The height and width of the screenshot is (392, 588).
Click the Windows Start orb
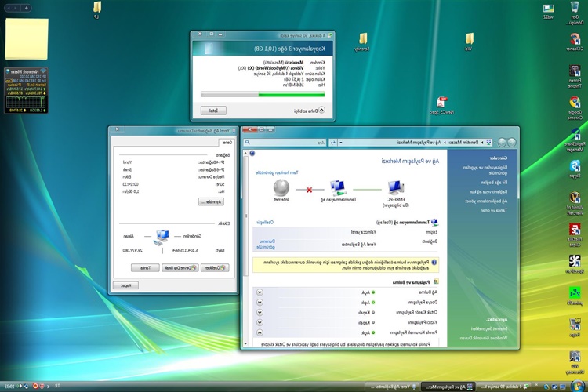578,386
